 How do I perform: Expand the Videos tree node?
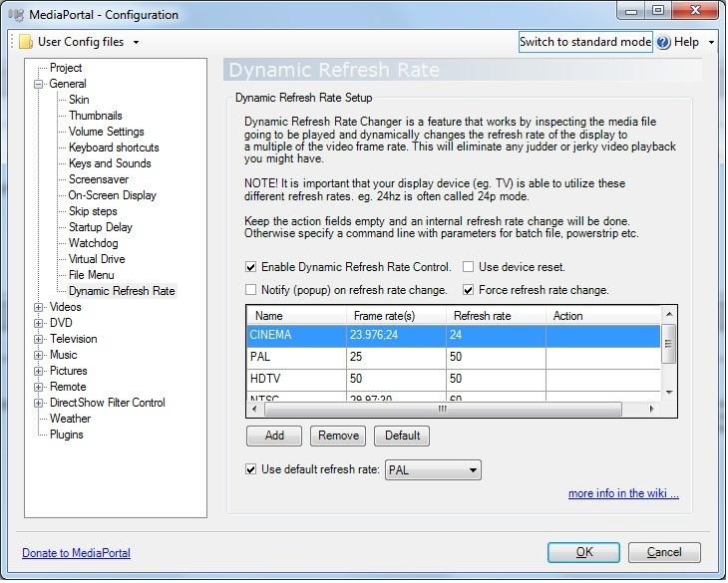click(x=39, y=308)
